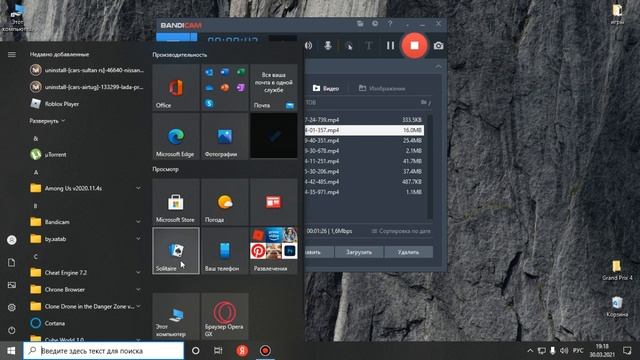This screenshot has width=640, height=360.
Task: Select the file ending 7-24-739.mp4
Action: 364,120
